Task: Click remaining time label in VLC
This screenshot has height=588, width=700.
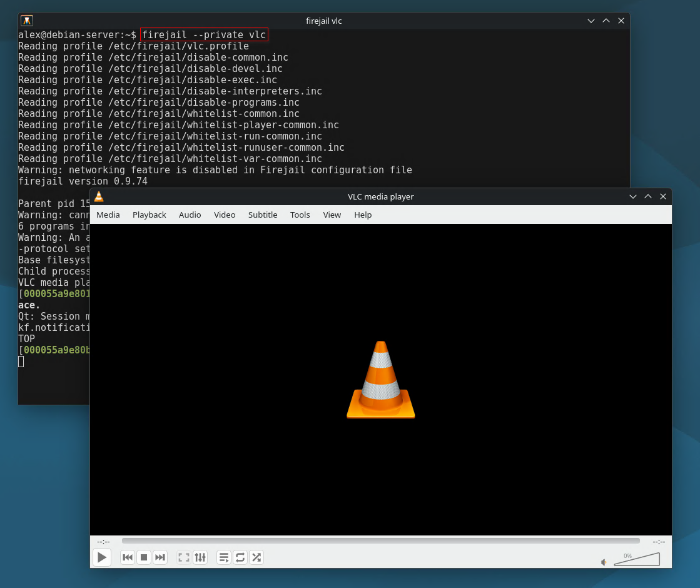Action: click(659, 542)
